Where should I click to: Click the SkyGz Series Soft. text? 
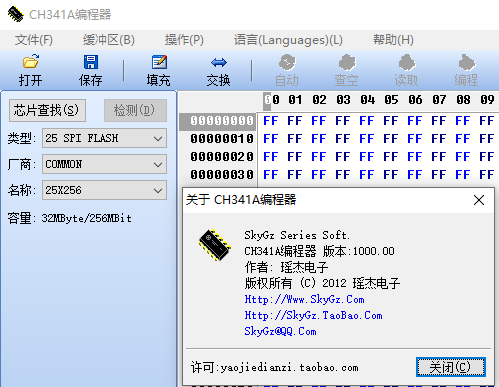[x=297, y=235]
